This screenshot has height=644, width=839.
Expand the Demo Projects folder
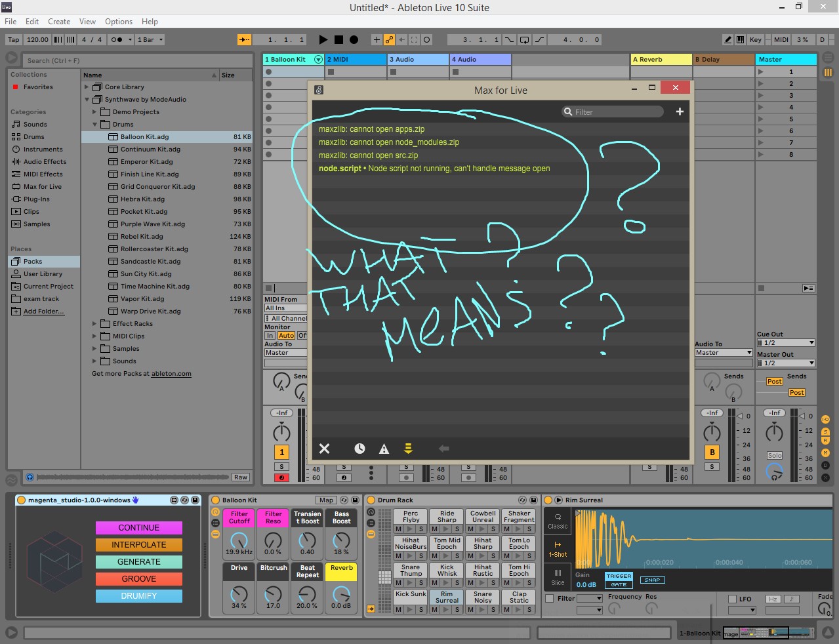click(94, 112)
